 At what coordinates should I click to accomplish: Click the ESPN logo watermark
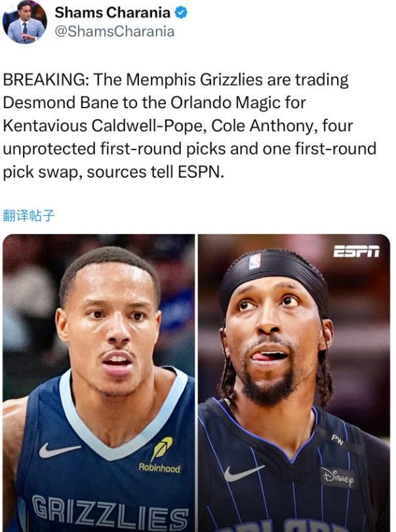356,251
